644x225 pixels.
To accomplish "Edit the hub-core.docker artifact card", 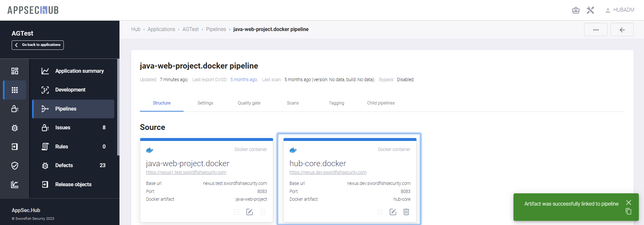I will 393,212.
